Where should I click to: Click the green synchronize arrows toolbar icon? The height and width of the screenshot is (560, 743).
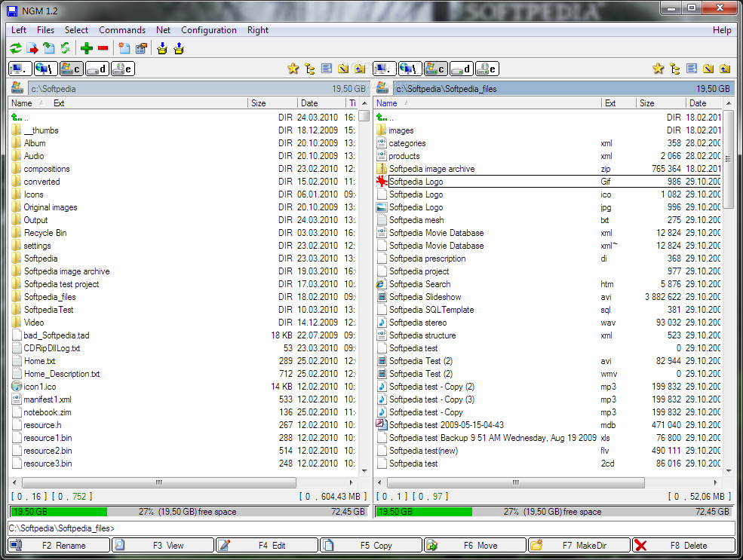click(66, 48)
